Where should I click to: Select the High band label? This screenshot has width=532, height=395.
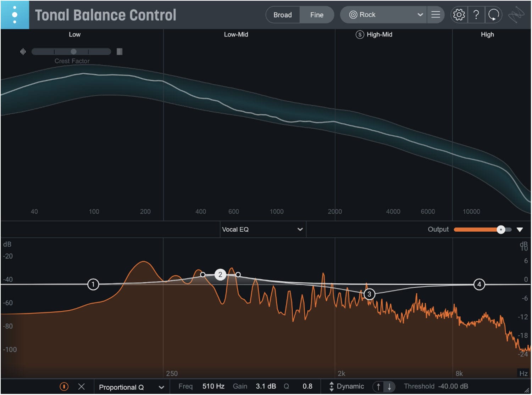487,34
